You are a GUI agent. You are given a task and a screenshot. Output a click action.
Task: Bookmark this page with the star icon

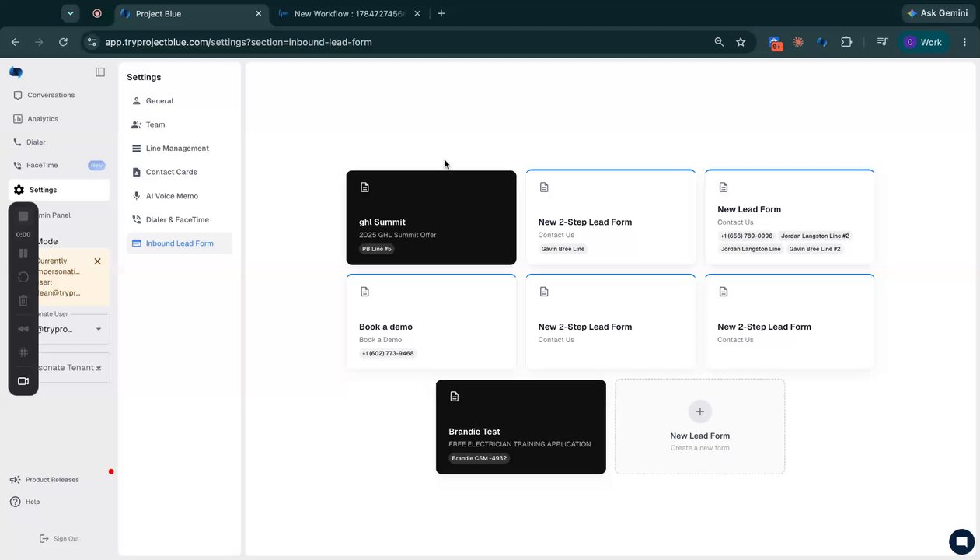(x=741, y=42)
